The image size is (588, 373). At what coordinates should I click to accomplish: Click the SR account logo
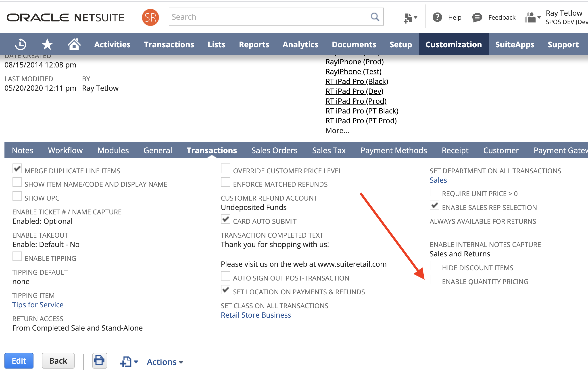150,17
